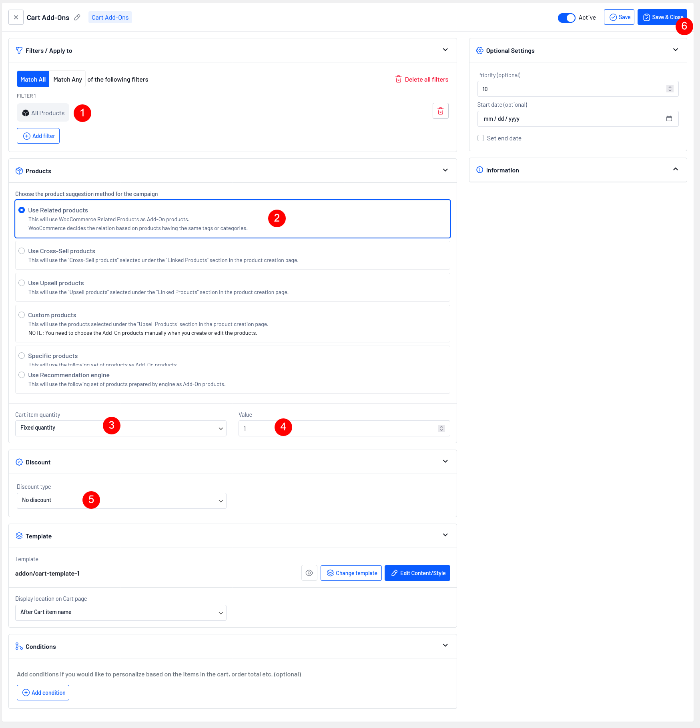Click the Add condition button

(43, 693)
